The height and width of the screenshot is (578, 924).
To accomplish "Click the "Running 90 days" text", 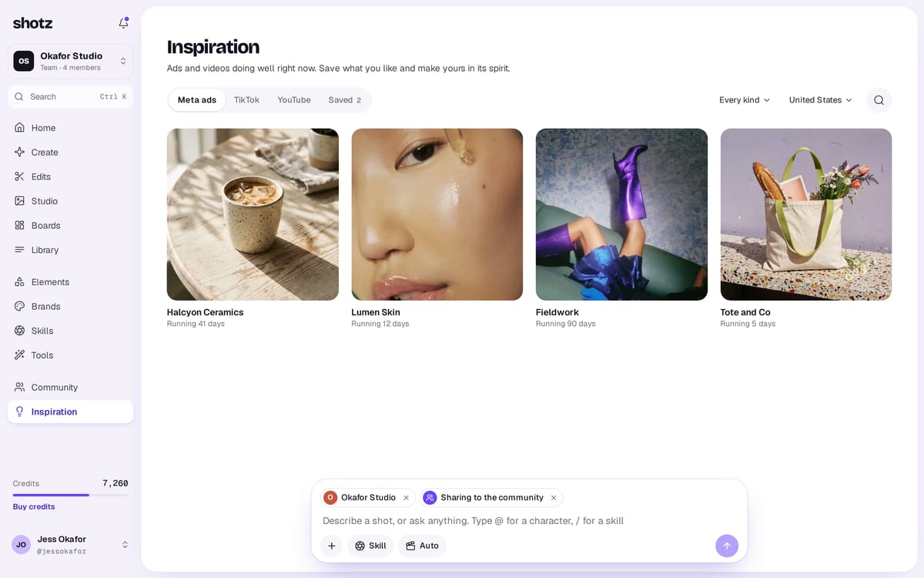I will coord(566,324).
